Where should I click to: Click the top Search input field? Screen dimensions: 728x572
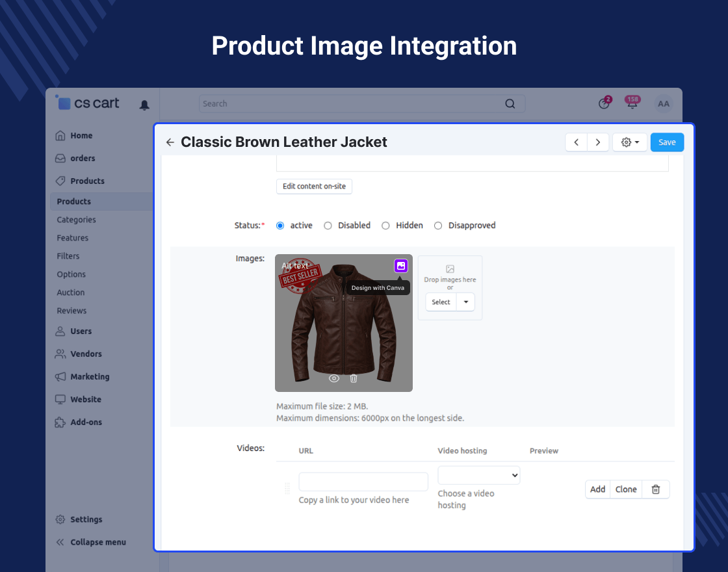pyautogui.click(x=361, y=103)
